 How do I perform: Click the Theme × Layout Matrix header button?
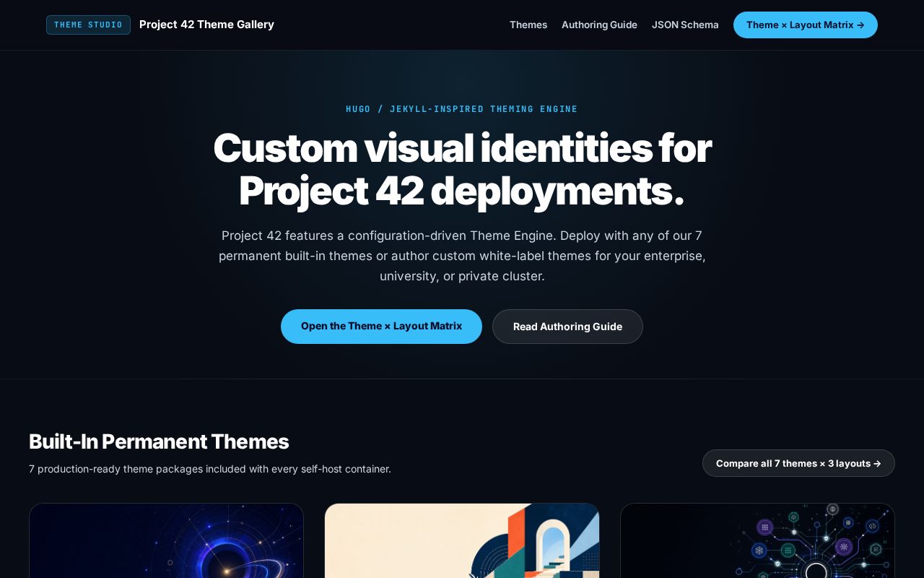(x=806, y=25)
